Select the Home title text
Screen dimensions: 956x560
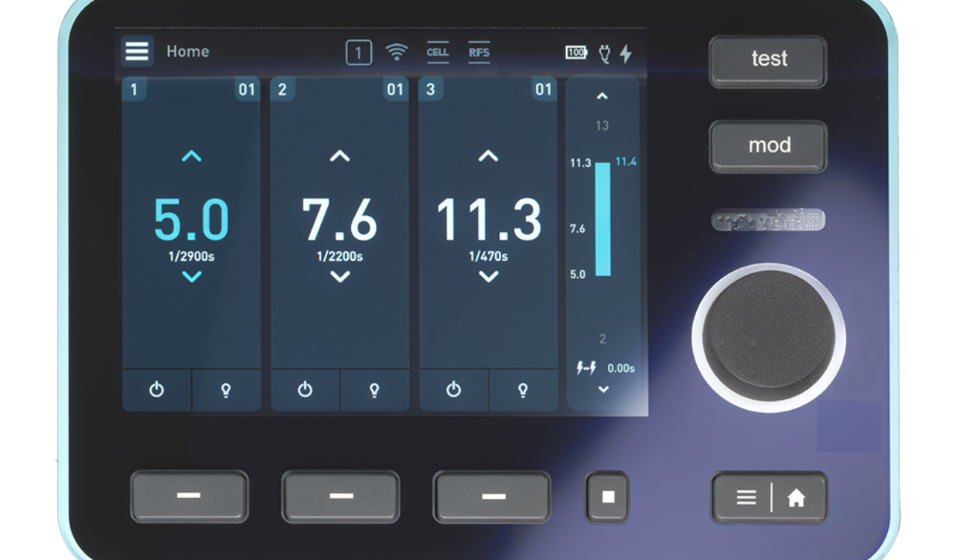click(x=187, y=52)
